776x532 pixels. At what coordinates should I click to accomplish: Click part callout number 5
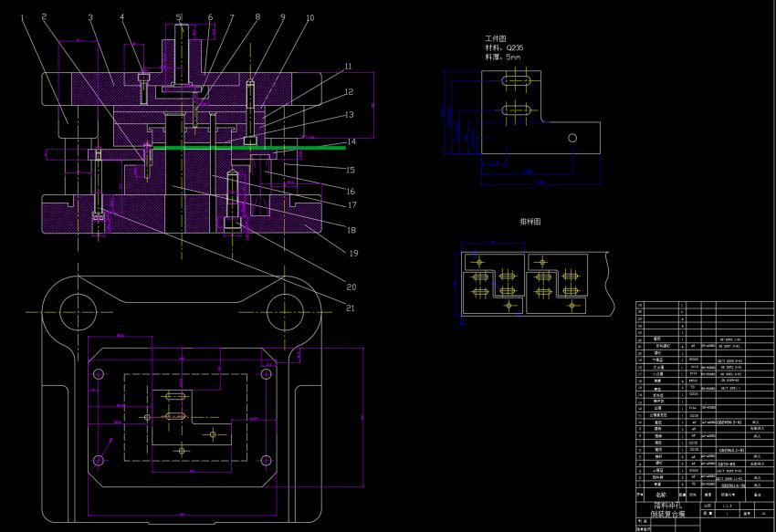pos(179,17)
